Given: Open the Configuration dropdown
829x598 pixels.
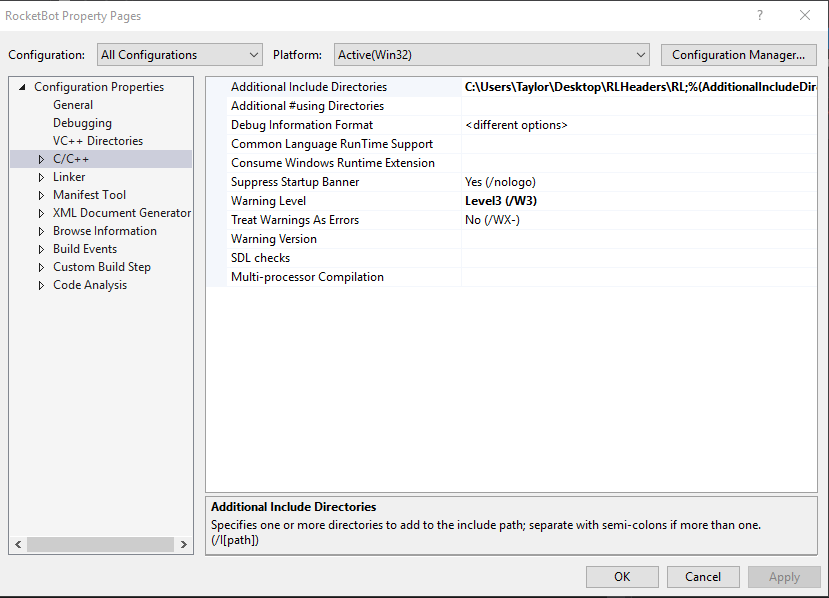Looking at the screenshot, I should pos(180,55).
